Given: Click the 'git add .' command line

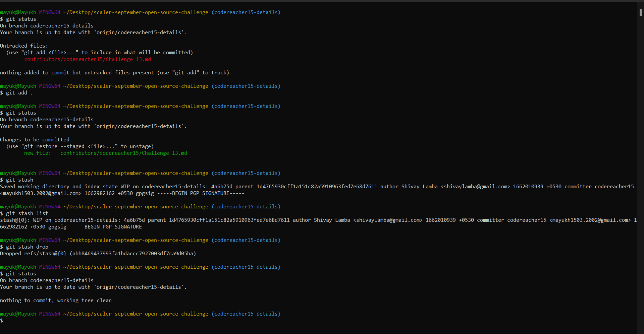Looking at the screenshot, I should tap(16, 93).
